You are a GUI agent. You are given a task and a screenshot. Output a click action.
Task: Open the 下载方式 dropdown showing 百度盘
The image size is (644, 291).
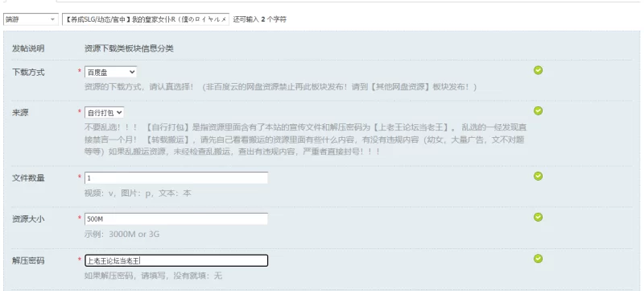[110, 72]
